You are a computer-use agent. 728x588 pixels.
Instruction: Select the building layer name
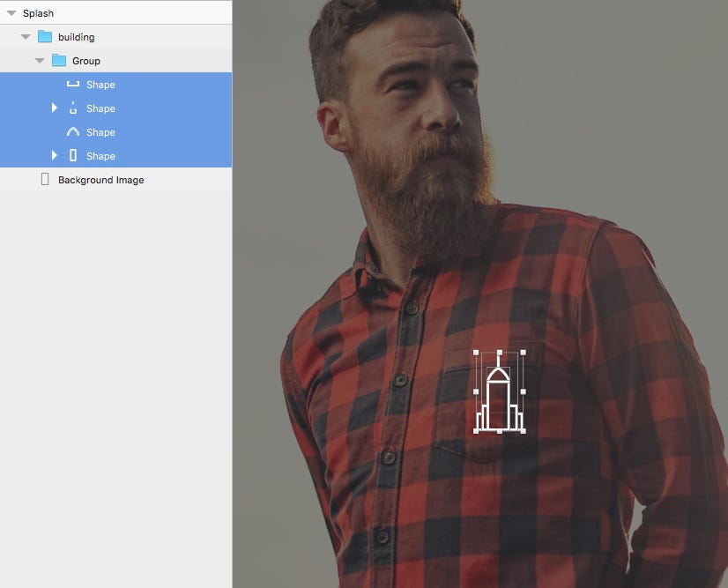[x=76, y=37]
